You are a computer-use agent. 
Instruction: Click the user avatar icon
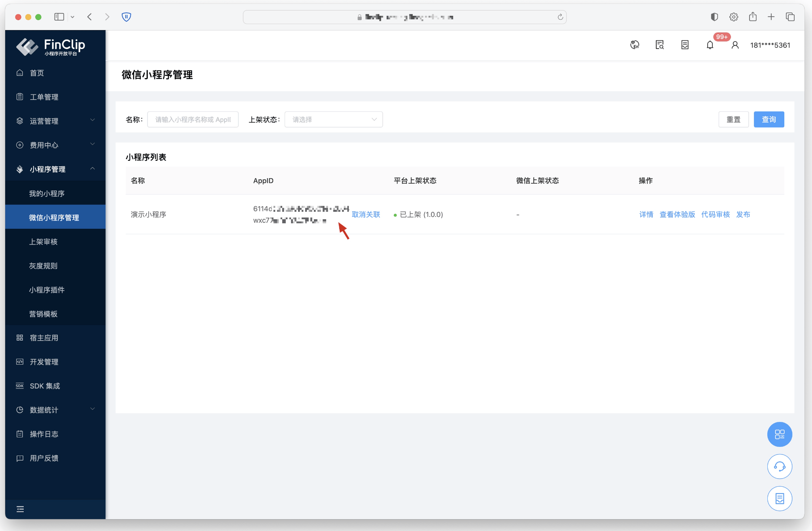[x=735, y=45]
